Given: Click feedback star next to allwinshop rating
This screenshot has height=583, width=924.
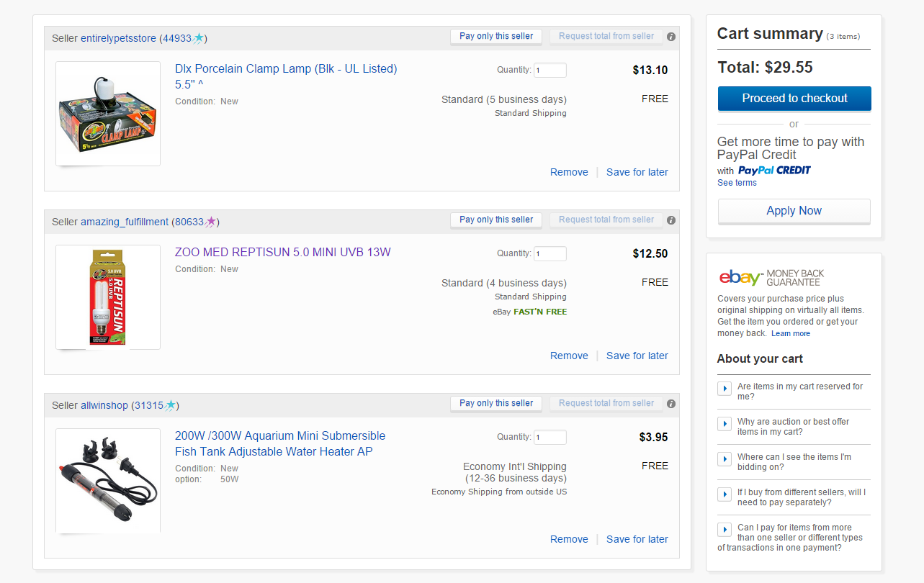Looking at the screenshot, I should (170, 405).
